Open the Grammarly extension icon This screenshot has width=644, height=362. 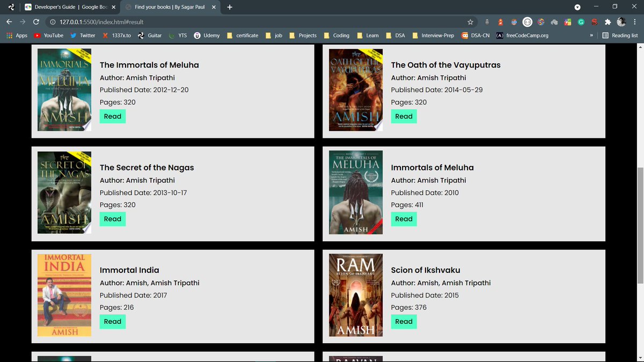pyautogui.click(x=581, y=22)
